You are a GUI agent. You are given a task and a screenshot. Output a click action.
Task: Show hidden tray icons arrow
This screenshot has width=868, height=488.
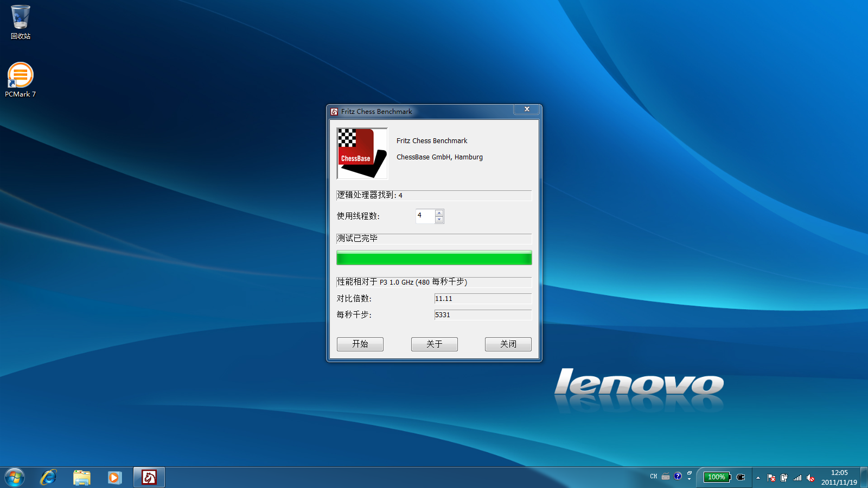[x=758, y=478]
